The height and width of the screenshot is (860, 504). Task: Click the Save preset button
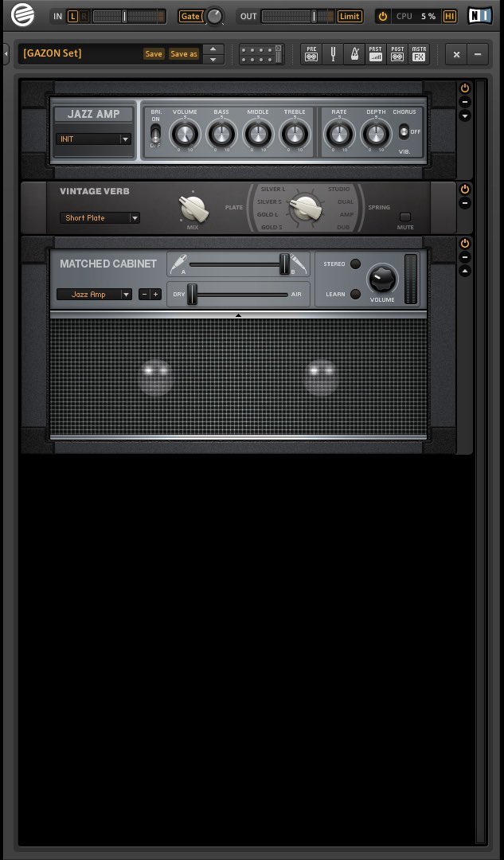[154, 54]
